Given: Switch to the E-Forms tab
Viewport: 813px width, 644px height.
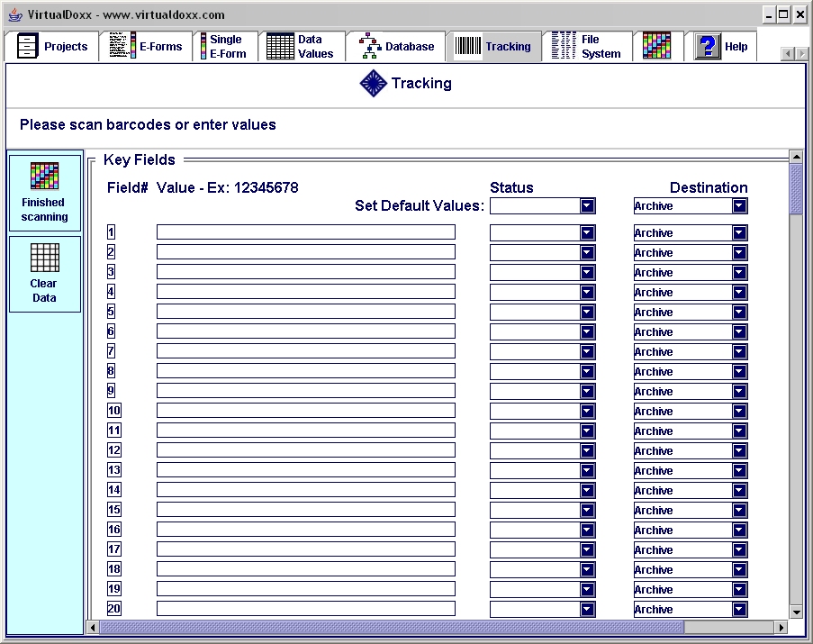Looking at the screenshot, I should tap(146, 47).
